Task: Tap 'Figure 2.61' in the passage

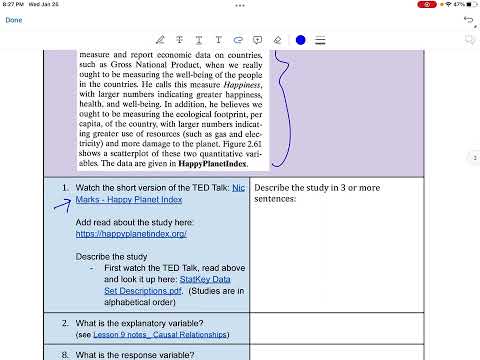Action: [242, 144]
